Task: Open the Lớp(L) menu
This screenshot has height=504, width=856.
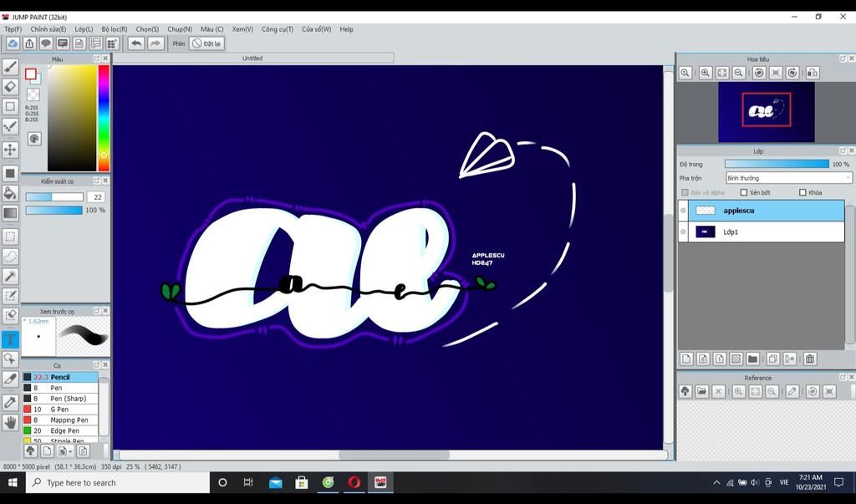Action: [x=84, y=29]
